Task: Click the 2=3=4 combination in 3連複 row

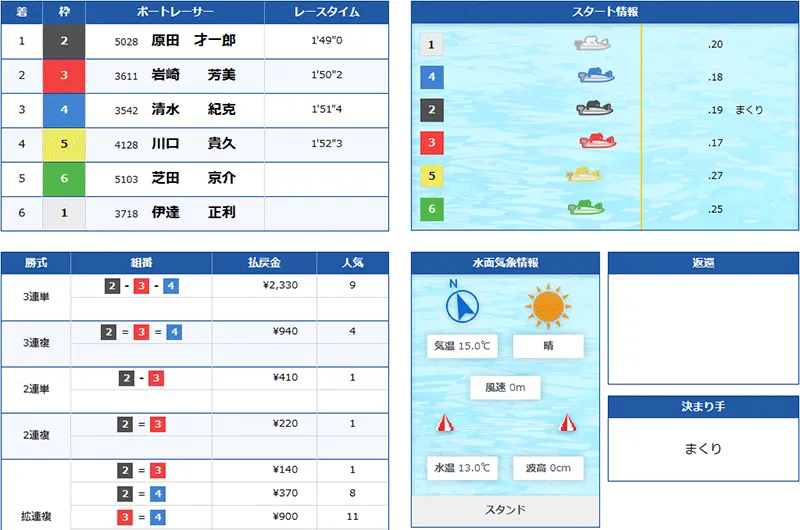Action: [x=141, y=332]
